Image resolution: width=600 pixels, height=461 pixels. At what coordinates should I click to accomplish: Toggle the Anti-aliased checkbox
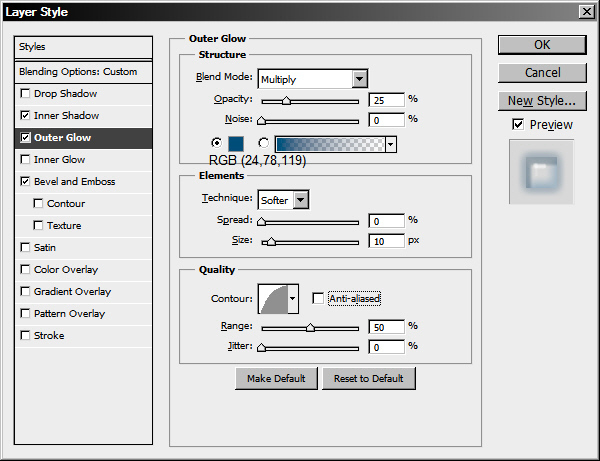(x=319, y=298)
